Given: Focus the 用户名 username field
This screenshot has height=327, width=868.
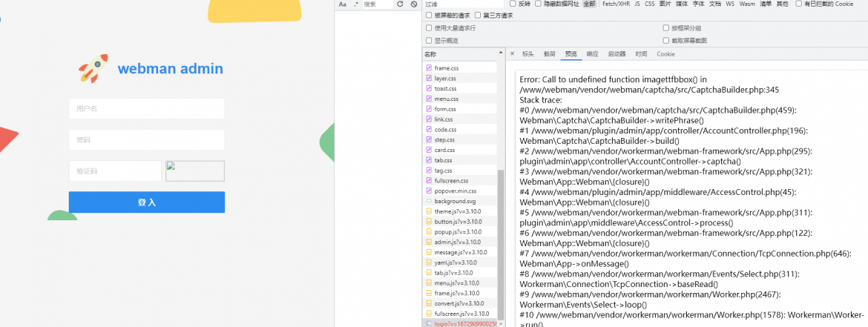Looking at the screenshot, I should coord(147,108).
